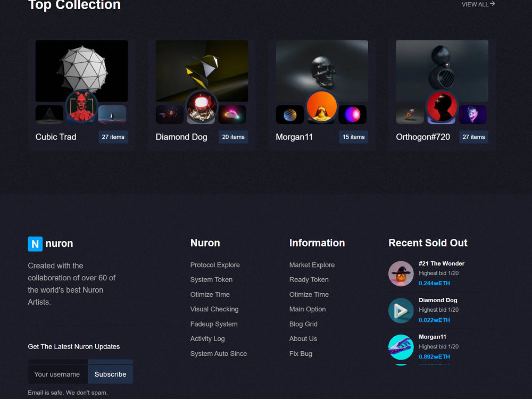Screen dimensions: 532x399
Task: Focus the Your username input field
Action: tap(58, 374)
